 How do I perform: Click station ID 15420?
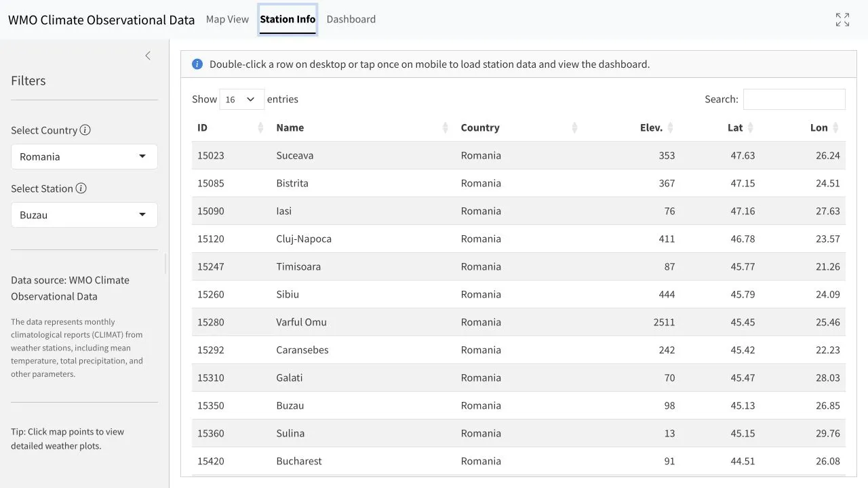point(211,461)
